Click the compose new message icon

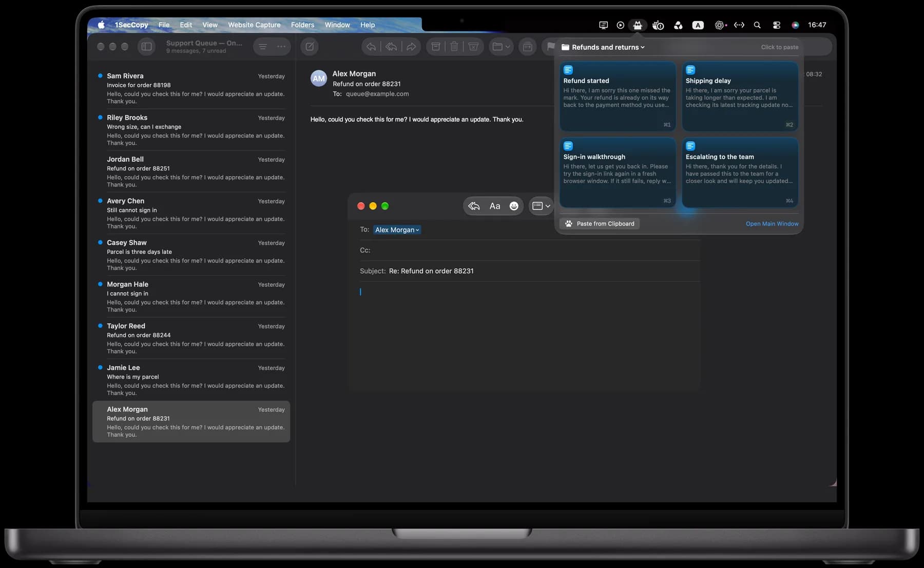[310, 47]
